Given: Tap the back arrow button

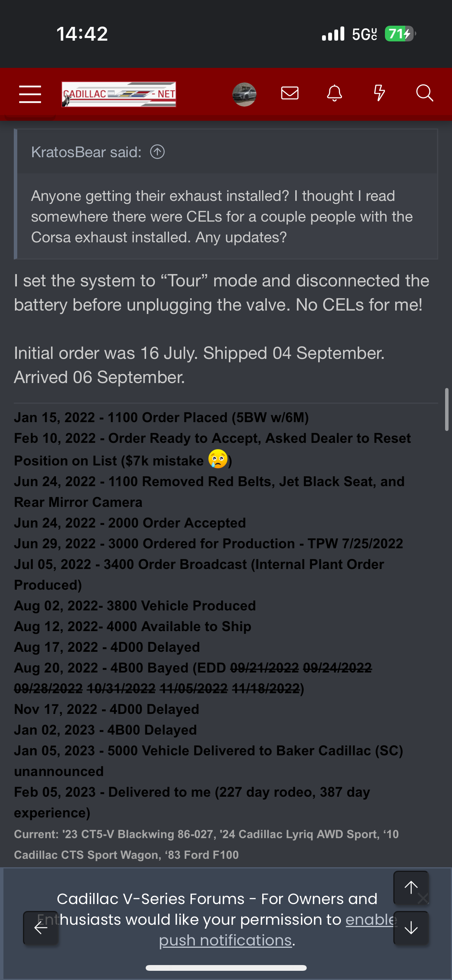Looking at the screenshot, I should [x=41, y=928].
